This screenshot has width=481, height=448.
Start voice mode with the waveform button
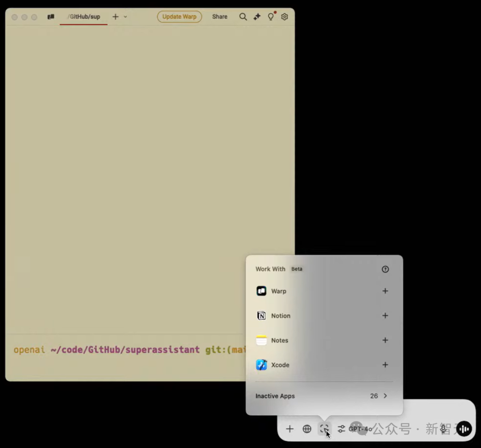[464, 429]
